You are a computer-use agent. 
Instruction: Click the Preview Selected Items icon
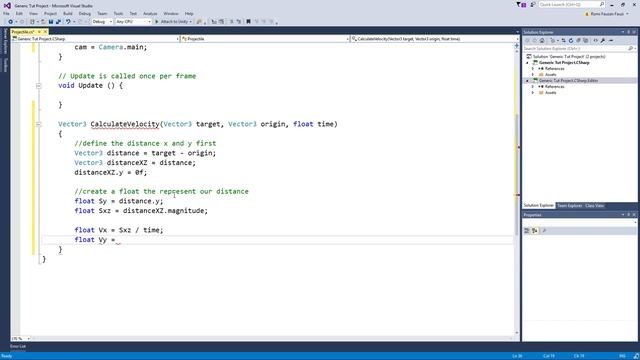(x=611, y=40)
